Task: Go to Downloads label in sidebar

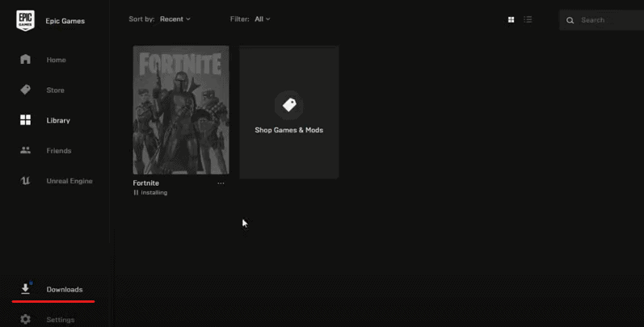Action: (65, 290)
